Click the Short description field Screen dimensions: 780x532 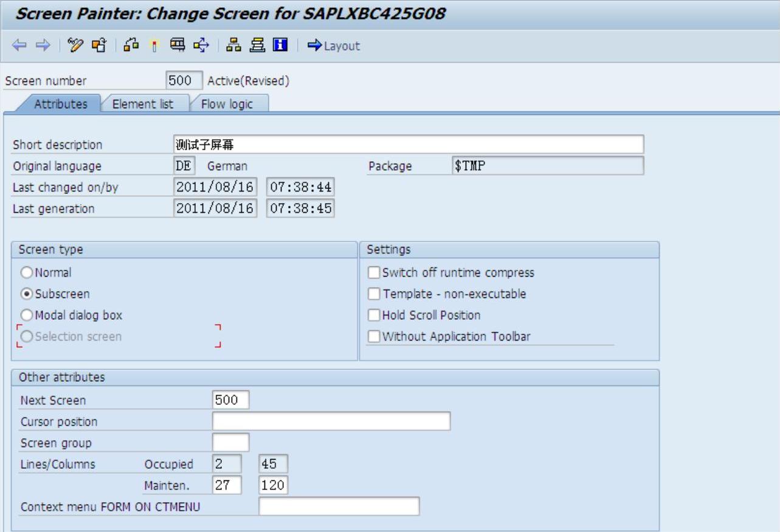pos(408,145)
